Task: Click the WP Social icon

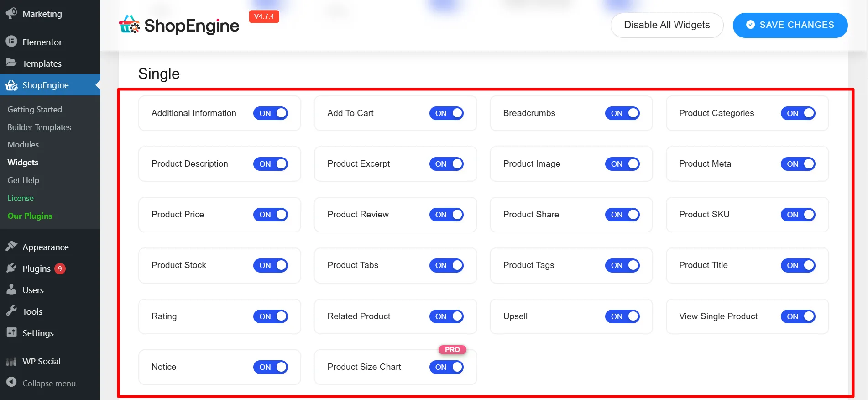Action: (x=11, y=361)
